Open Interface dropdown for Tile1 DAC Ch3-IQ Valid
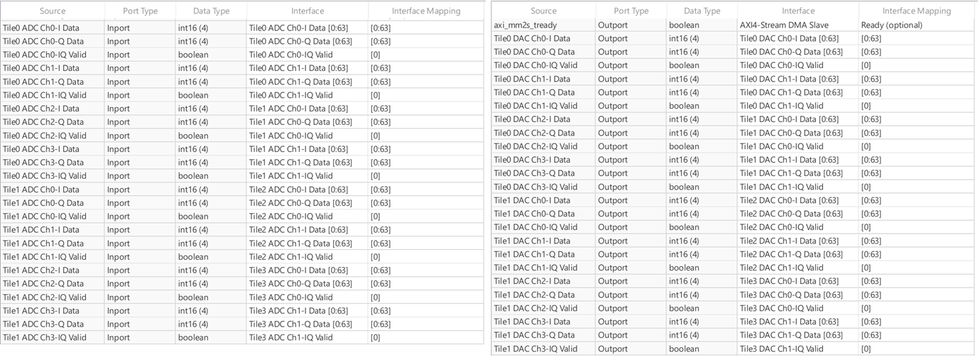This screenshot has height=360, width=980. pos(797,349)
